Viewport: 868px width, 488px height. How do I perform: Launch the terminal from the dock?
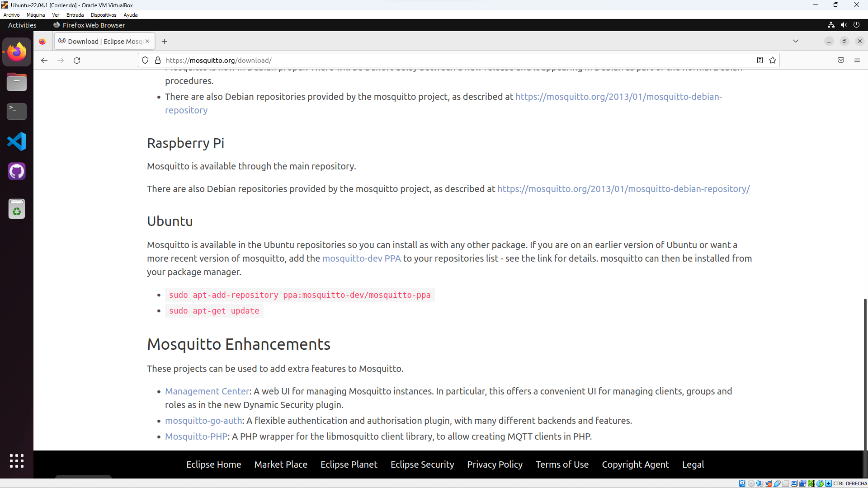16,112
